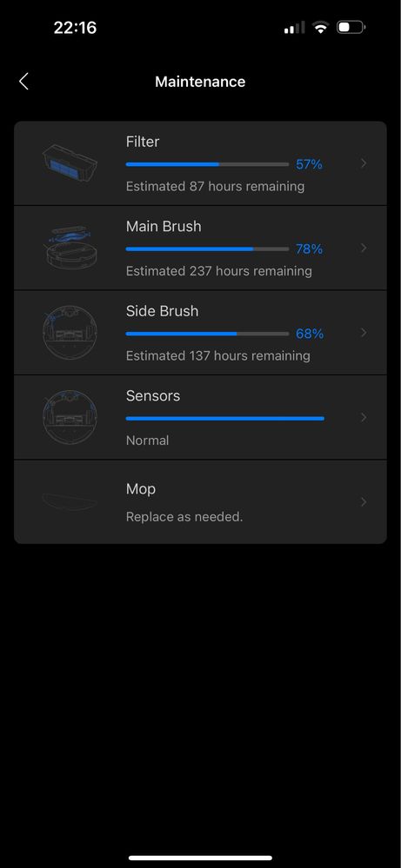Viewport: 401px width, 868px height.
Task: Tap the Side Brush robot diagram icon
Action: tap(70, 332)
